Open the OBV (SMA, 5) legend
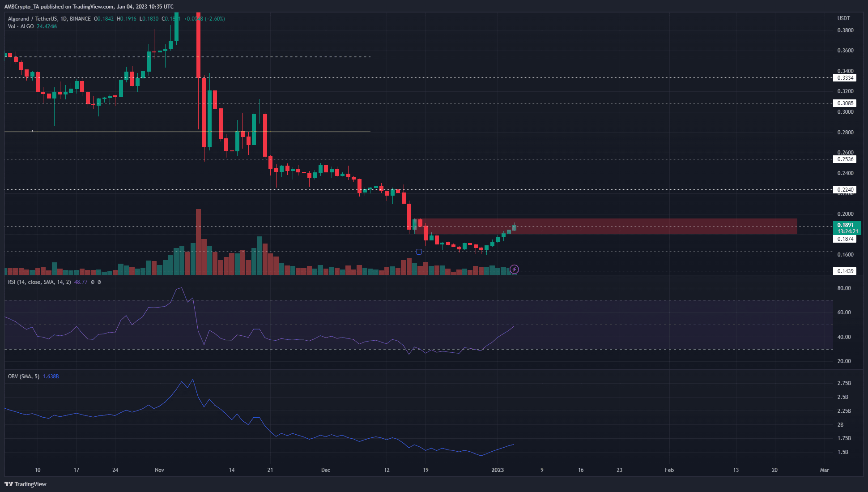Image resolution: width=868 pixels, height=492 pixels. point(24,376)
